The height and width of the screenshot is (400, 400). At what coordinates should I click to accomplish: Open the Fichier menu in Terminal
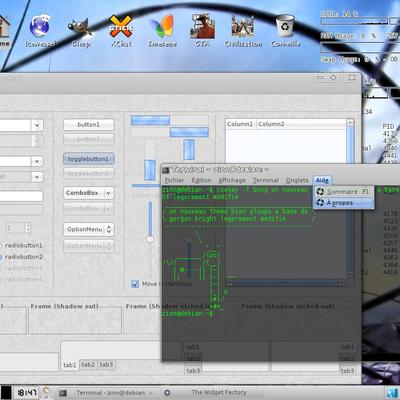pyautogui.click(x=174, y=180)
